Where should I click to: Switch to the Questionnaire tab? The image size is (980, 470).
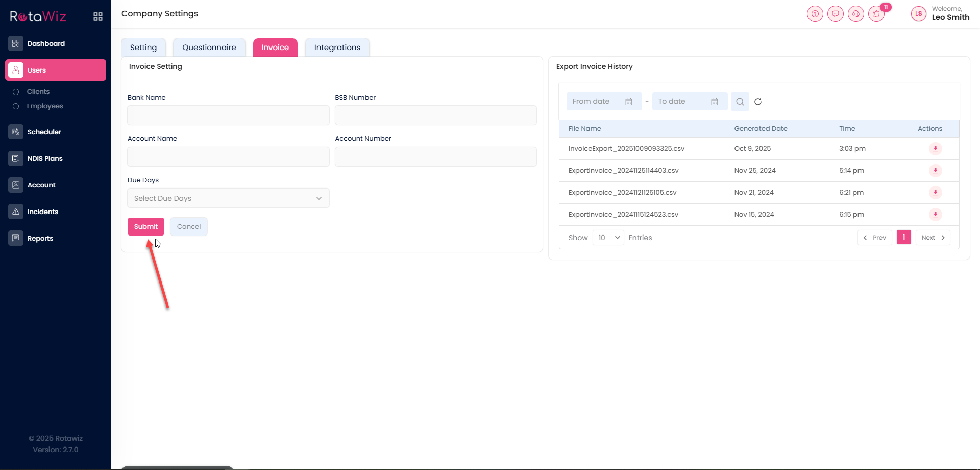pos(209,48)
